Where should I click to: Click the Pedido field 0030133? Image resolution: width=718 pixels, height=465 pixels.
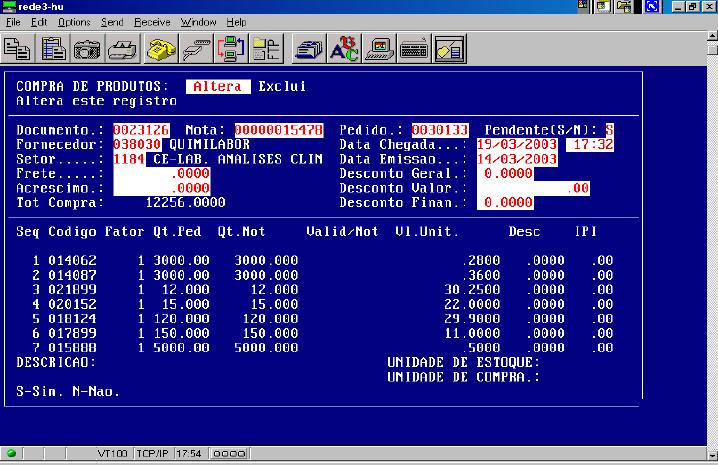(x=440, y=130)
